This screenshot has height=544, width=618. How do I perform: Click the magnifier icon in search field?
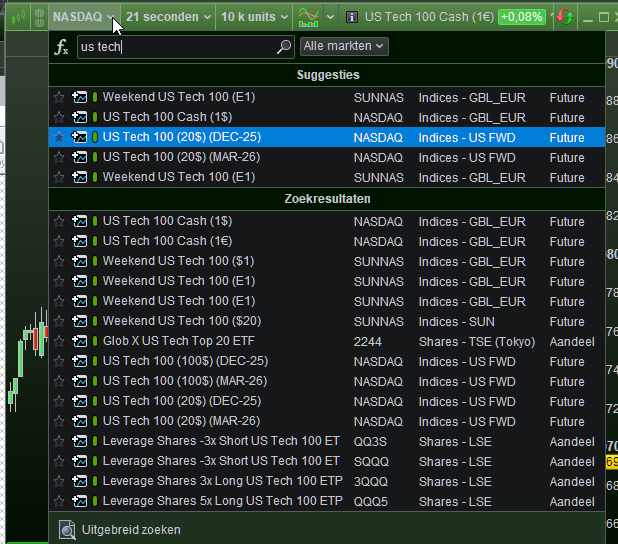284,47
